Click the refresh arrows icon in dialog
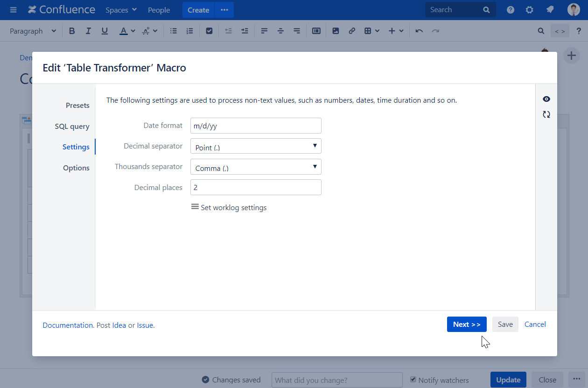 pyautogui.click(x=546, y=114)
